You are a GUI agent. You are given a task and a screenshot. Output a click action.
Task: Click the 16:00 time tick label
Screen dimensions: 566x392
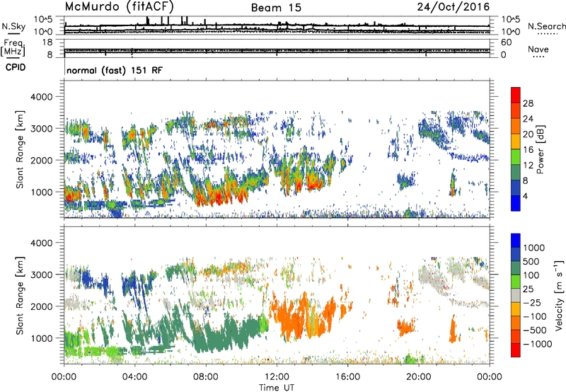point(347,377)
